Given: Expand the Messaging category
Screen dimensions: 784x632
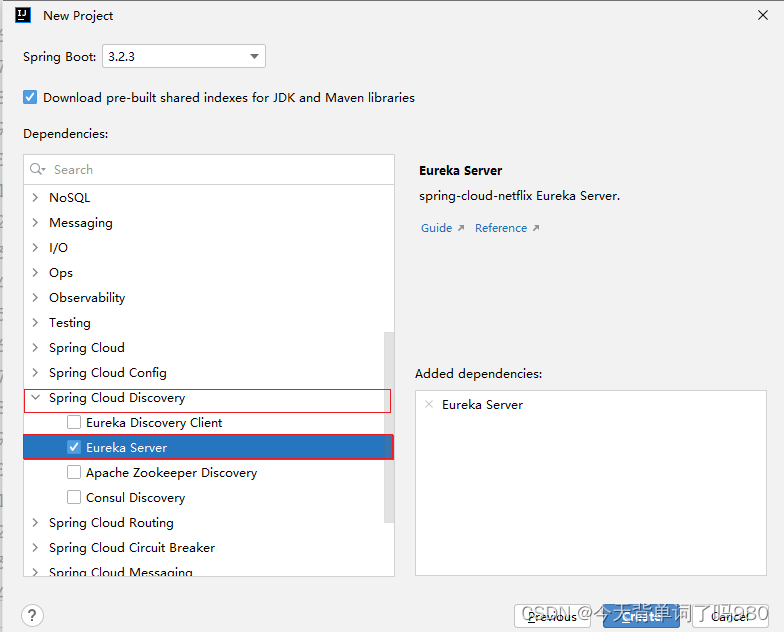Looking at the screenshot, I should coord(35,222).
